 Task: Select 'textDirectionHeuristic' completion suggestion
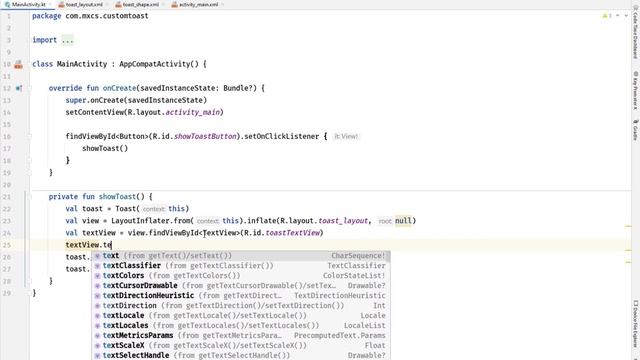241,296
